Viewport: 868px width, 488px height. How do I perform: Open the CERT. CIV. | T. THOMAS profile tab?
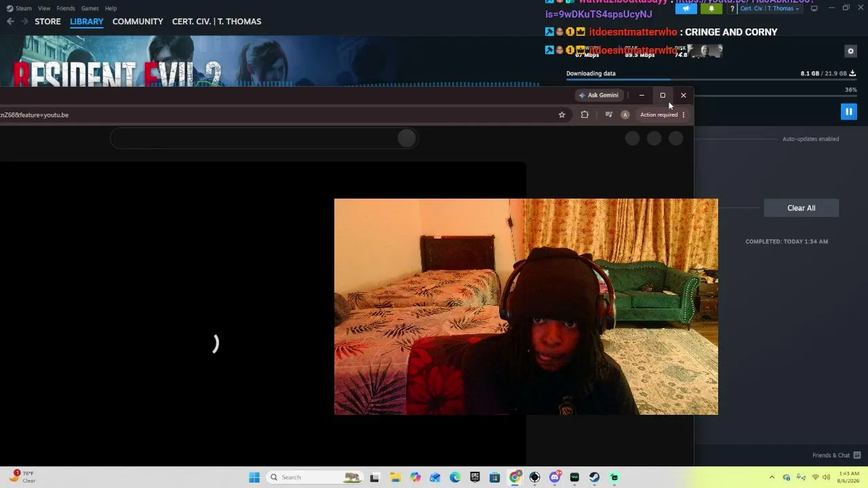[216, 22]
